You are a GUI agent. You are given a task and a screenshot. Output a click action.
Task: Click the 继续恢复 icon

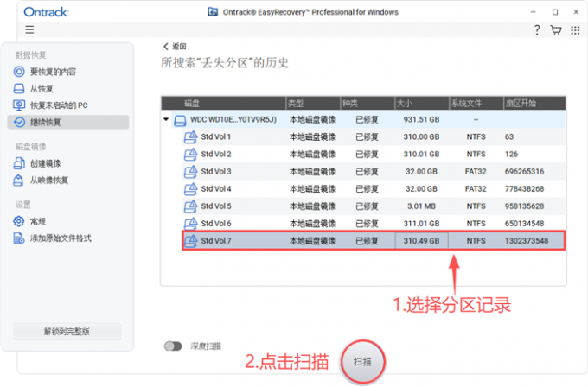[x=19, y=122]
